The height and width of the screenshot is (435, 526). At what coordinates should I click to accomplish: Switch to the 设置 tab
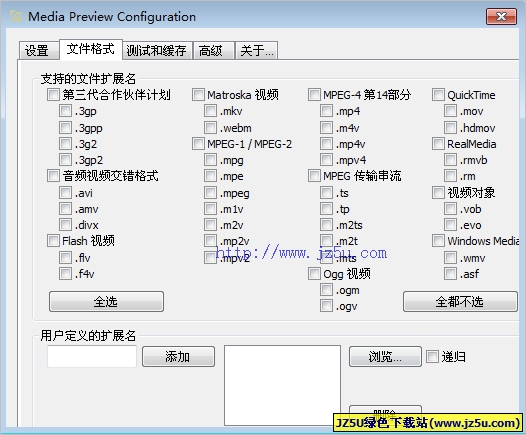[x=39, y=51]
